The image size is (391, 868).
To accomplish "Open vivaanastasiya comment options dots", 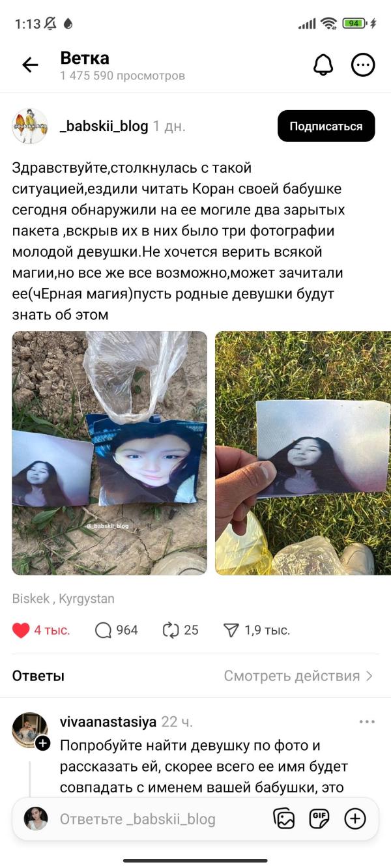I will tap(368, 722).
